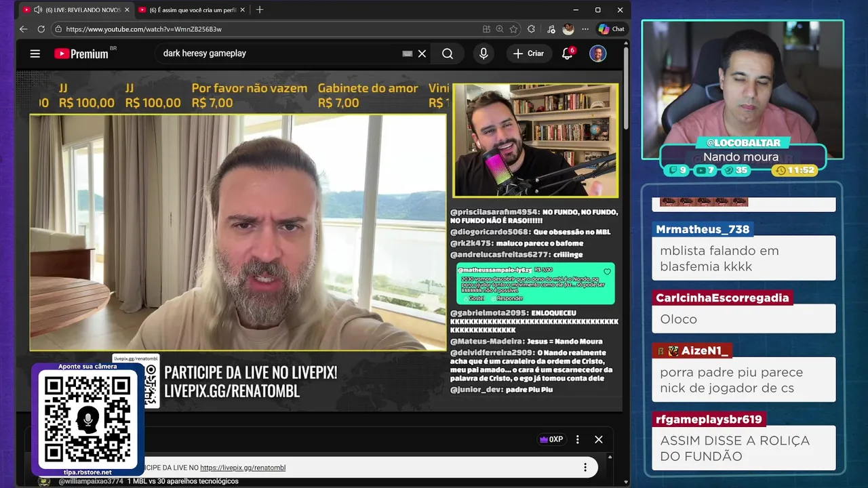The height and width of the screenshot is (488, 868).
Task: Click the Gabinete do amor R$ 7,00 donation
Action: point(368,96)
